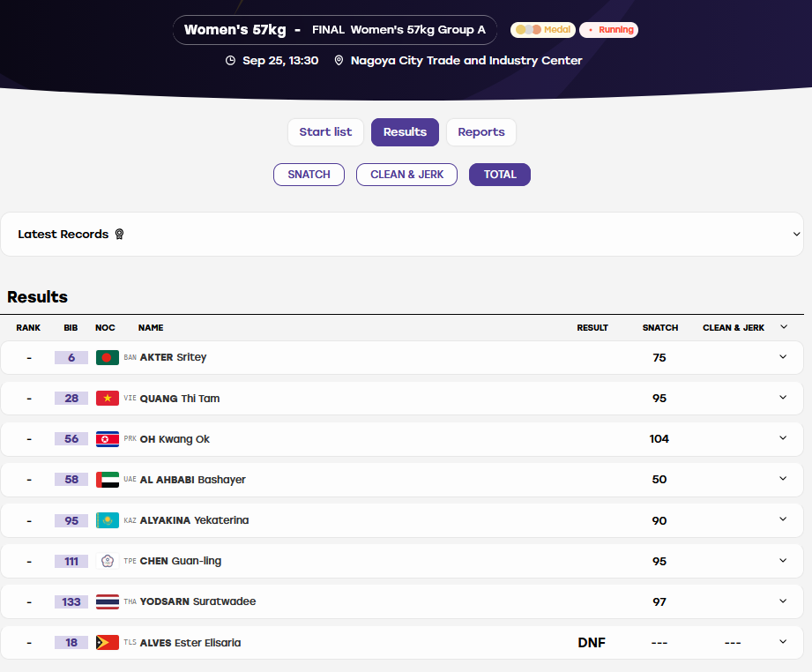Show CLEAN & JERK results
812x672 pixels.
pos(407,175)
